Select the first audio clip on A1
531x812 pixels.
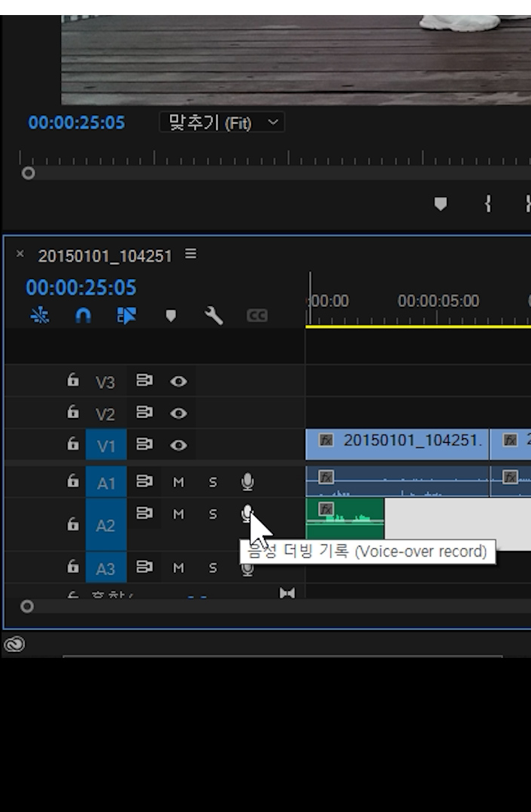coord(397,482)
